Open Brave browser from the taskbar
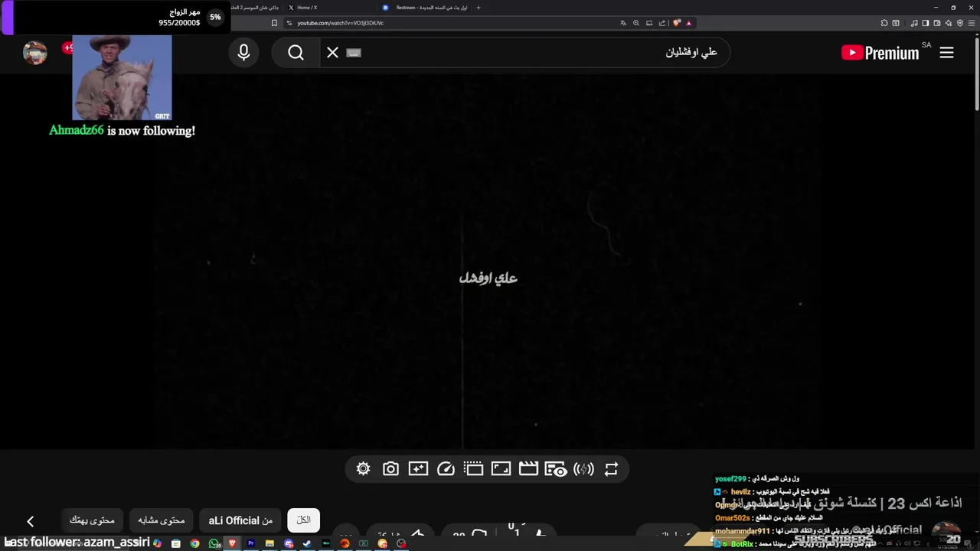This screenshot has width=980, height=551. [232, 543]
